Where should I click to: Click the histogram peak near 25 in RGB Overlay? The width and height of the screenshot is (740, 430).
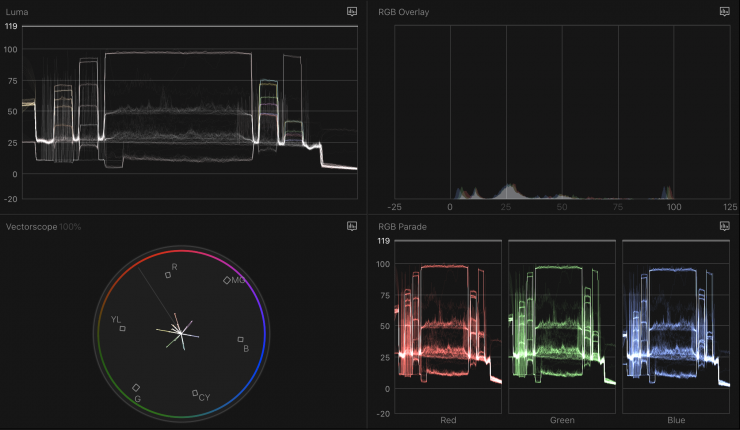point(508,188)
